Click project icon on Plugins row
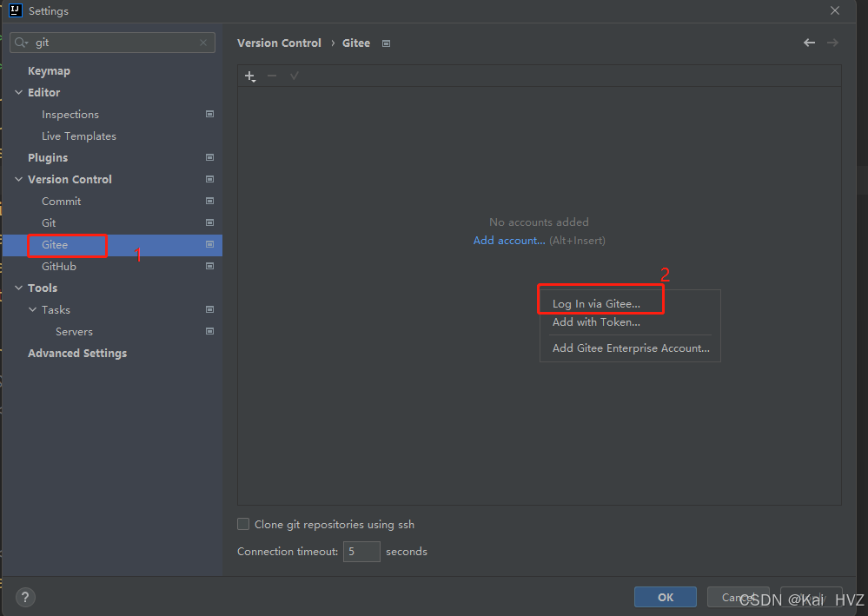Viewport: 868px width, 616px height. (209, 158)
